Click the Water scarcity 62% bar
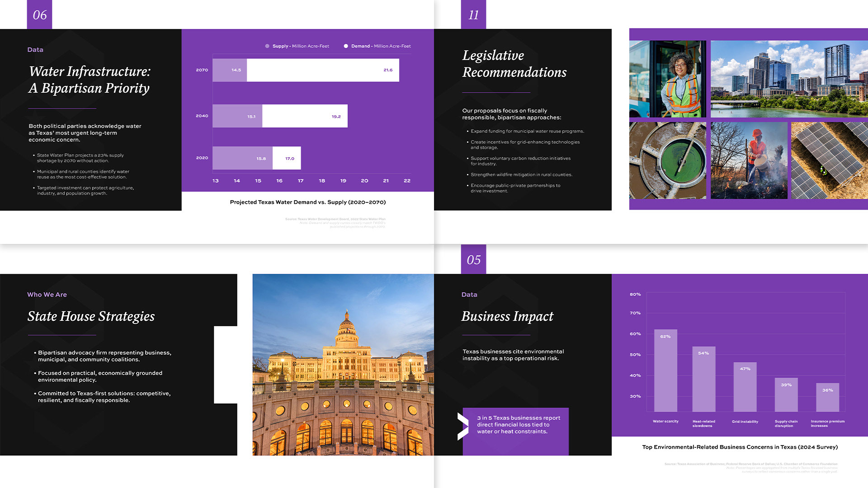This screenshot has width=868, height=488. click(x=665, y=371)
